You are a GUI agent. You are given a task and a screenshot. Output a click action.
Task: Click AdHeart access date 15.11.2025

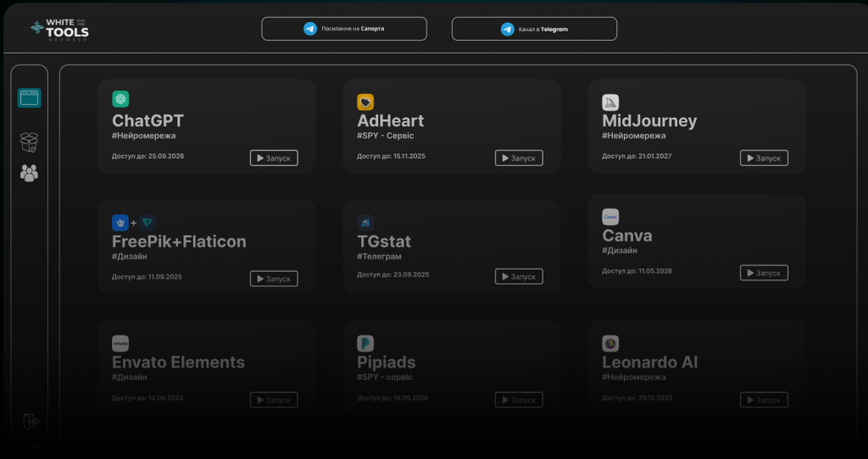point(392,156)
